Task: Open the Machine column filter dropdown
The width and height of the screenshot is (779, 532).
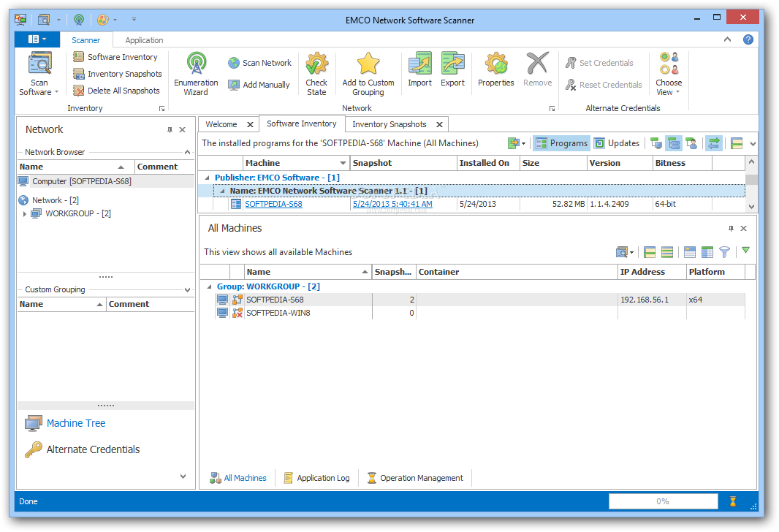Action: (x=343, y=164)
